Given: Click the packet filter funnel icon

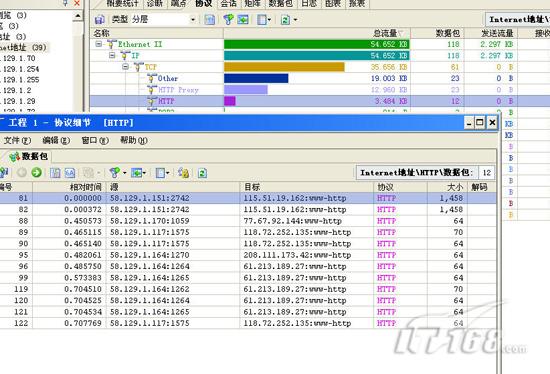Looking at the screenshot, I should 114,173.
